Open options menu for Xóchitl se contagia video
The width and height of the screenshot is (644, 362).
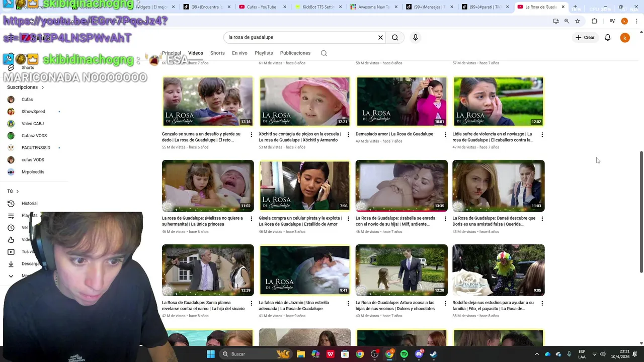348,135
